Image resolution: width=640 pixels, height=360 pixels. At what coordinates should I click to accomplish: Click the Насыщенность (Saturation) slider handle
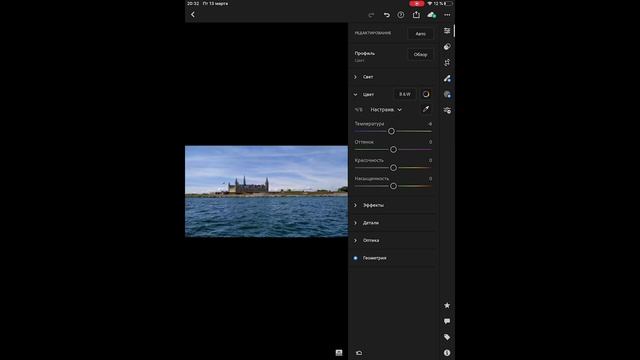click(393, 186)
